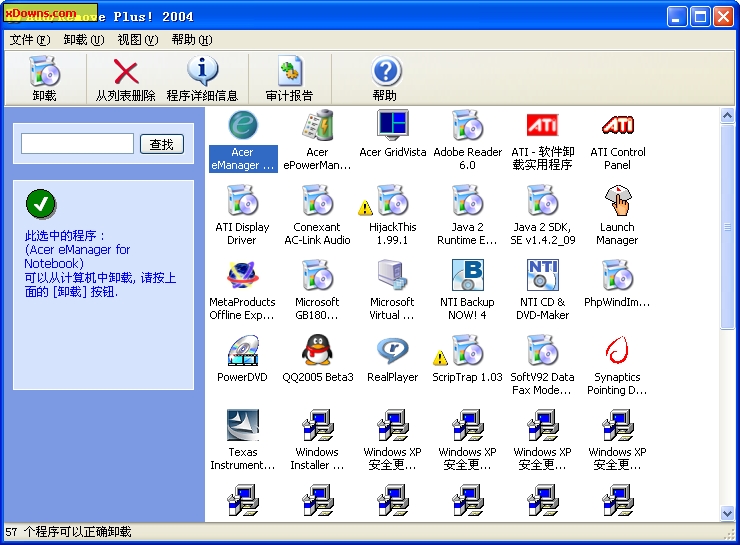740x545 pixels.
Task: Open the 视图(V) menu
Action: point(138,40)
